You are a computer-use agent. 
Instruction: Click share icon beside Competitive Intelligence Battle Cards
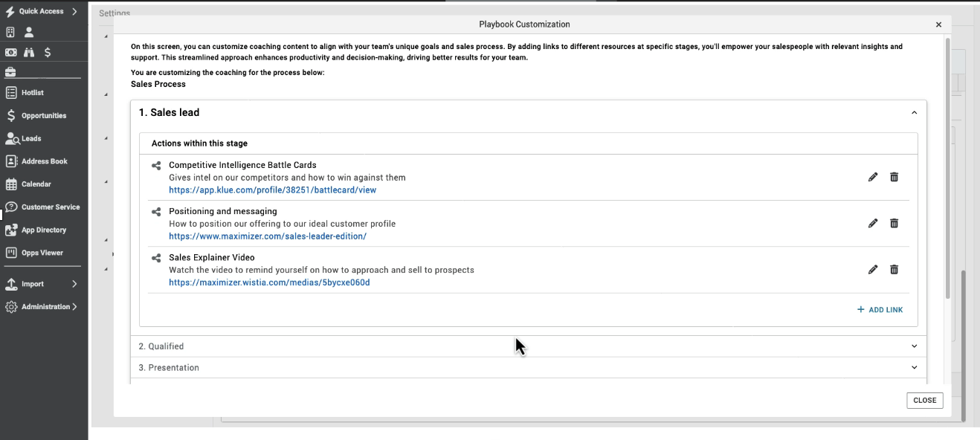pyautogui.click(x=156, y=166)
